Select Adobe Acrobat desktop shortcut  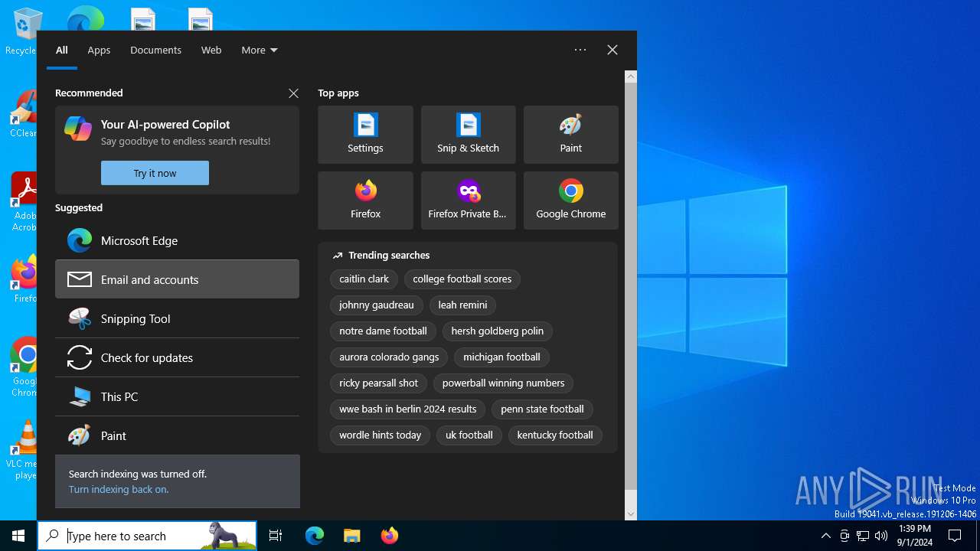(x=23, y=202)
